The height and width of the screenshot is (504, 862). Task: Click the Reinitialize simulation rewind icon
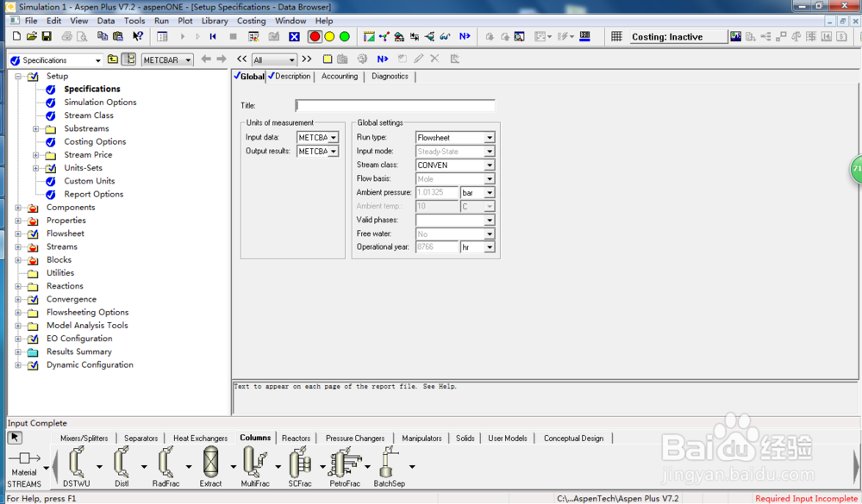213,36
